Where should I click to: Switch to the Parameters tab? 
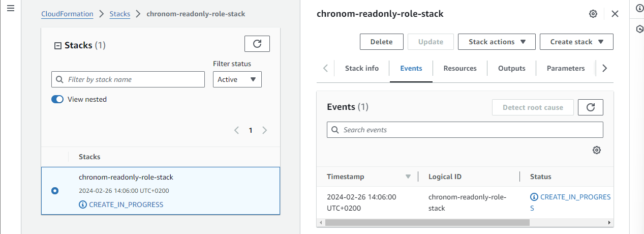(x=566, y=68)
